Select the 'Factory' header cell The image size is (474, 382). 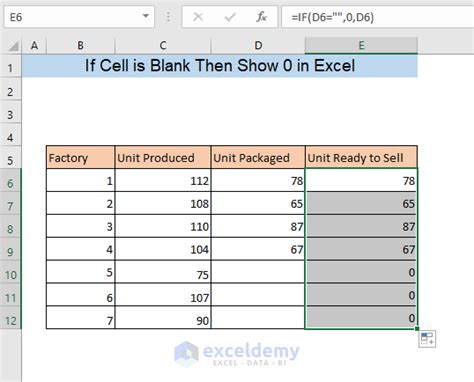click(80, 157)
